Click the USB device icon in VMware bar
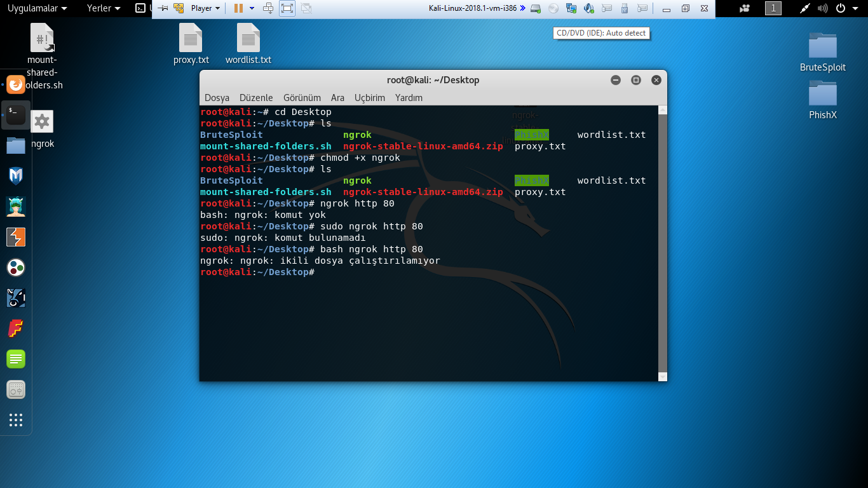 coord(625,8)
